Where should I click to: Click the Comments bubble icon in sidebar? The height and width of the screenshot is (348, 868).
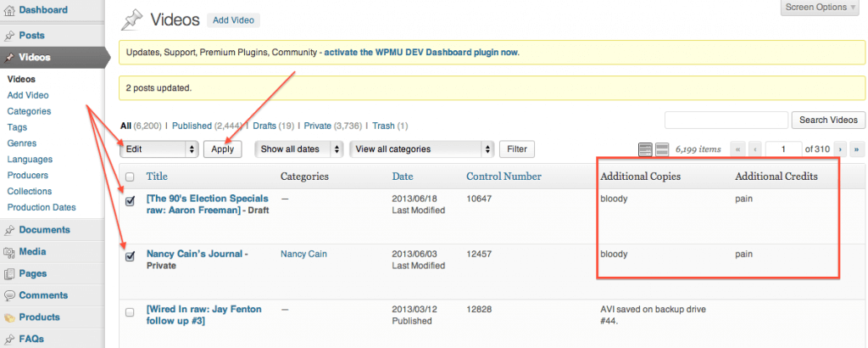pyautogui.click(x=9, y=295)
